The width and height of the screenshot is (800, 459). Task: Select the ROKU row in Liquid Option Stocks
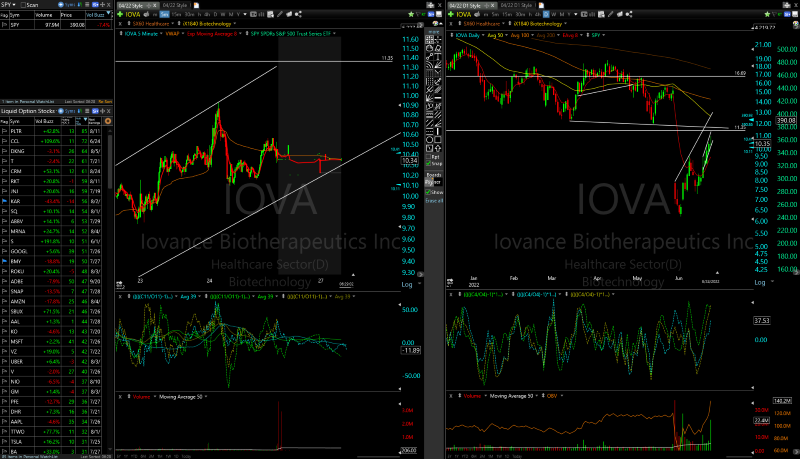(56, 271)
